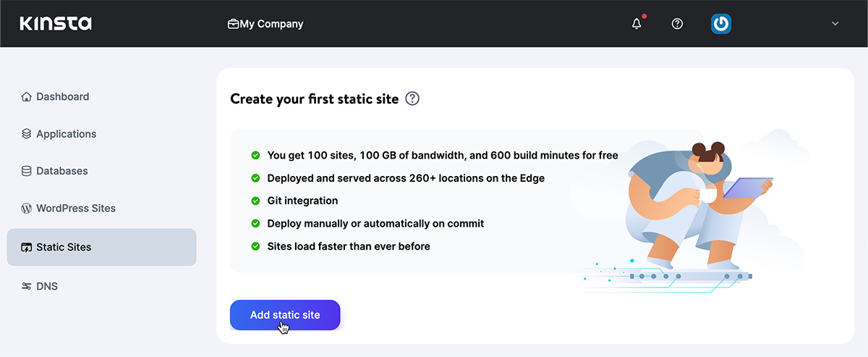This screenshot has height=357, width=868.
Task: Click the 'Create your first static site' heading
Action: tap(314, 98)
